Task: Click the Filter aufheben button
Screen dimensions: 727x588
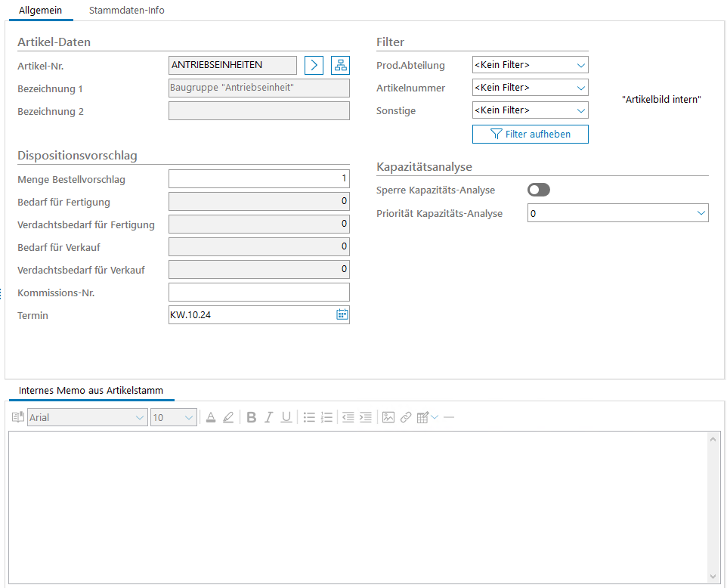Action: pyautogui.click(x=530, y=134)
